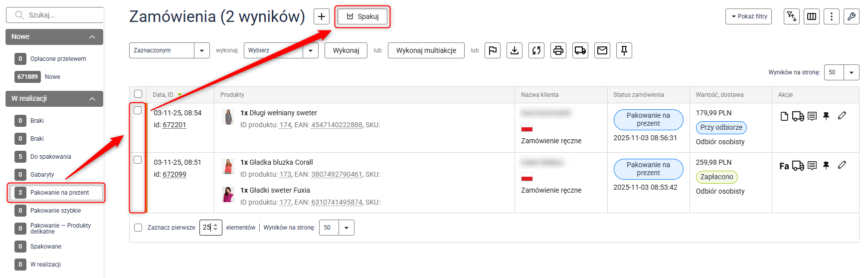Click the download icon in the toolbar
The height and width of the screenshot is (278, 868).
coord(515,50)
